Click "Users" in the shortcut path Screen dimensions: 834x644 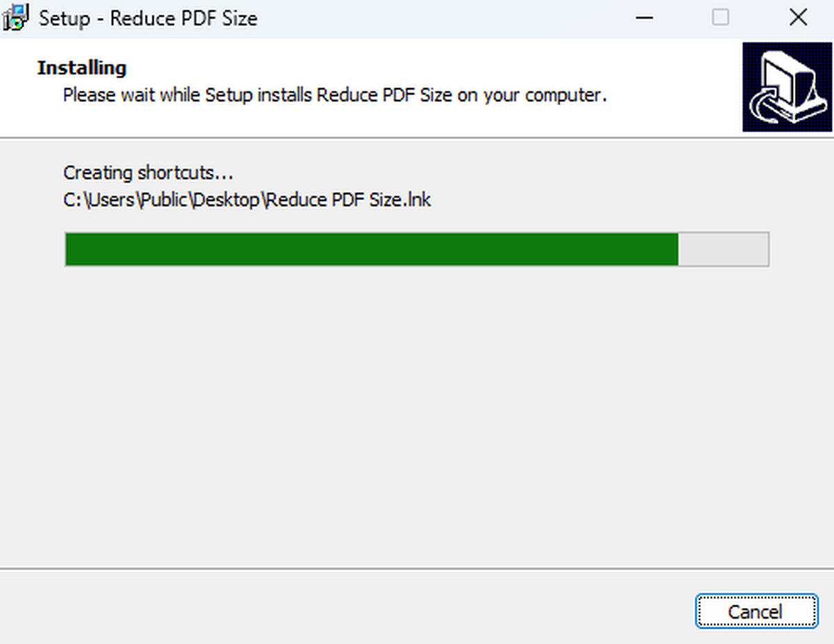[x=111, y=200]
